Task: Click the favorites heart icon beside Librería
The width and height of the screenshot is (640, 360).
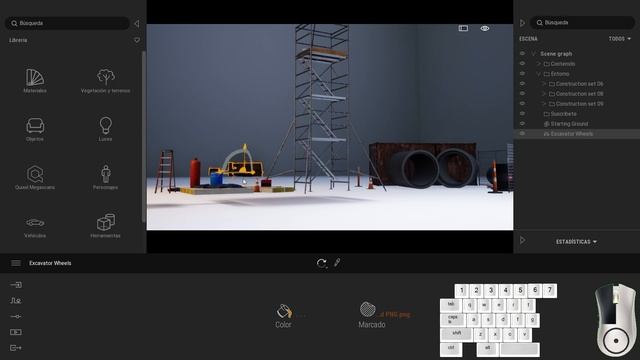Action: click(137, 40)
